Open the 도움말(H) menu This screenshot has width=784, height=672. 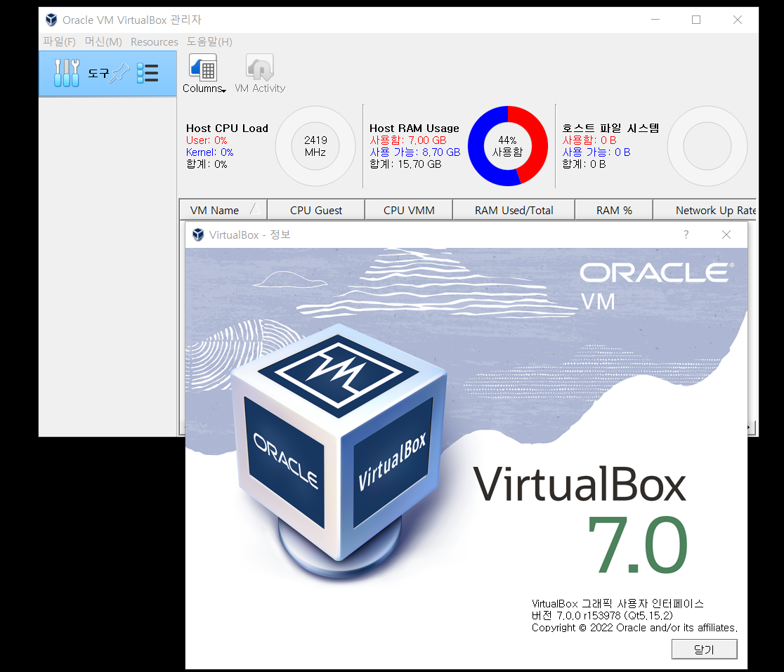point(209,41)
